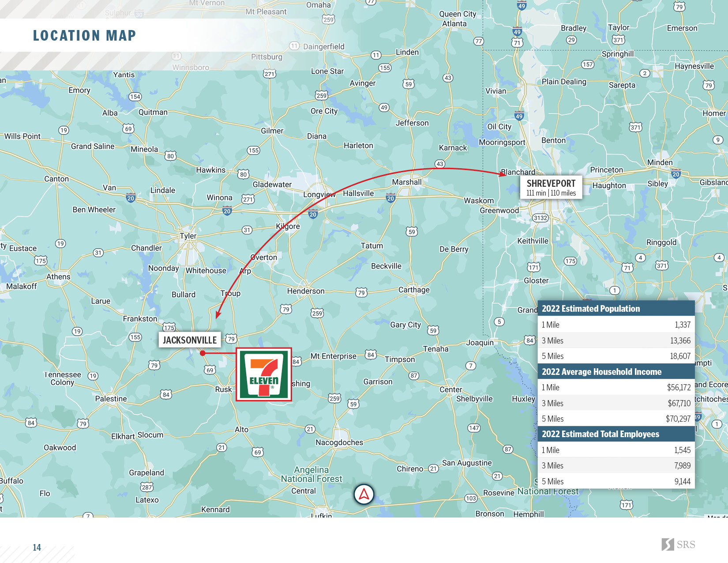Image resolution: width=728 pixels, height=563 pixels.
Task: Click the Longview city label
Action: [319, 194]
